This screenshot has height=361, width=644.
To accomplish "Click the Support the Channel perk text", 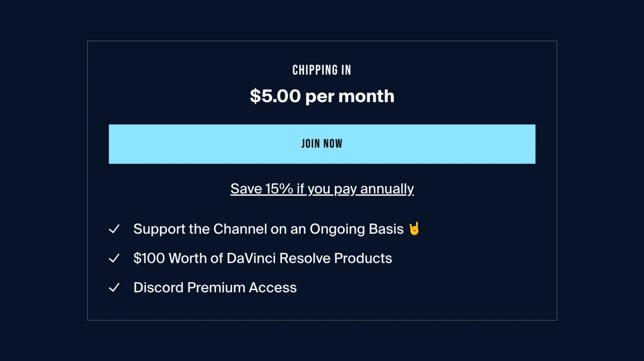I will coord(268,229).
